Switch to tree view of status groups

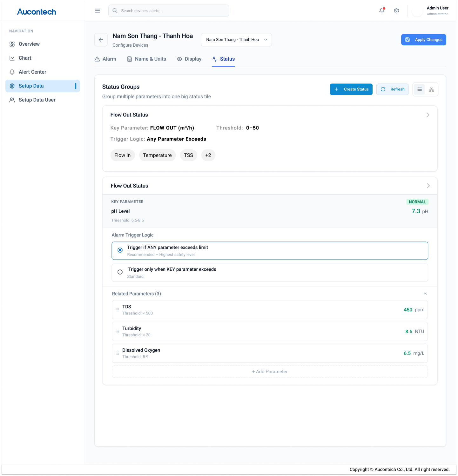pos(431,89)
